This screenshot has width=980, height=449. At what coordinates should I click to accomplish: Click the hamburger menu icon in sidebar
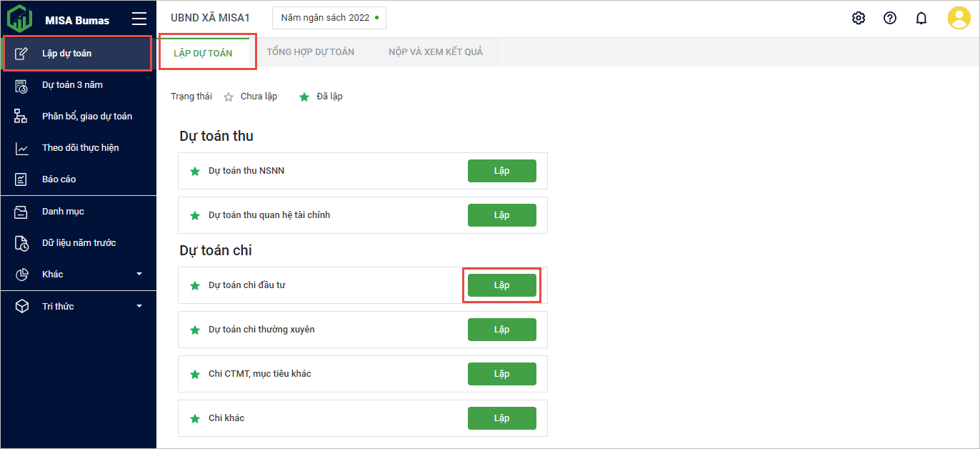tap(139, 19)
